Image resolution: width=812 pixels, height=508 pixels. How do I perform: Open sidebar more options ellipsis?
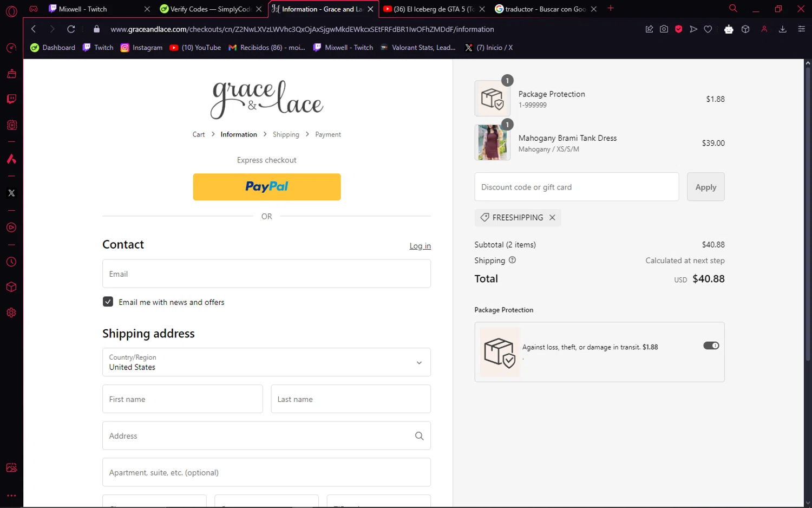point(11,495)
